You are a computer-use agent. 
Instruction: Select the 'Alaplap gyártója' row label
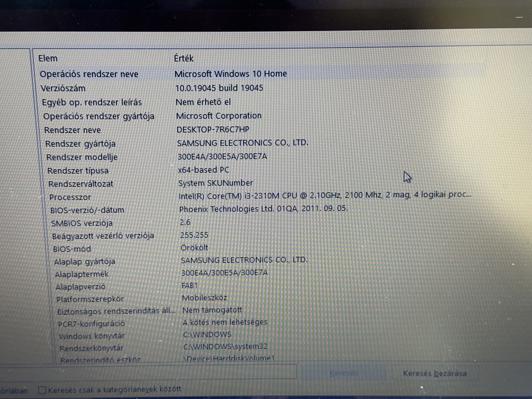pyautogui.click(x=85, y=262)
